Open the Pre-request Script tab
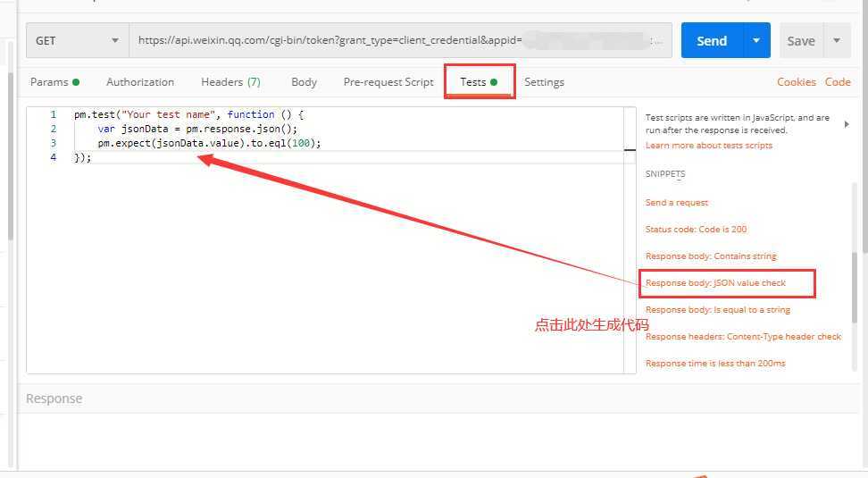The image size is (868, 478). (x=388, y=82)
